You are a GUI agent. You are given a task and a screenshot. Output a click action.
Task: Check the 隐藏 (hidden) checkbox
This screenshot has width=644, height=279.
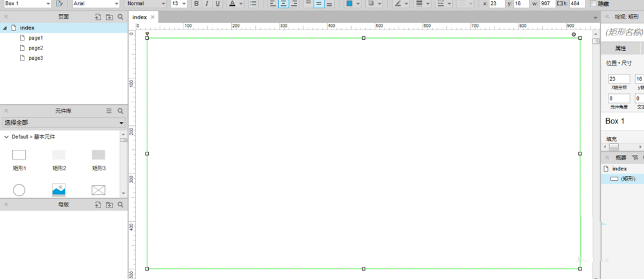[x=593, y=4]
